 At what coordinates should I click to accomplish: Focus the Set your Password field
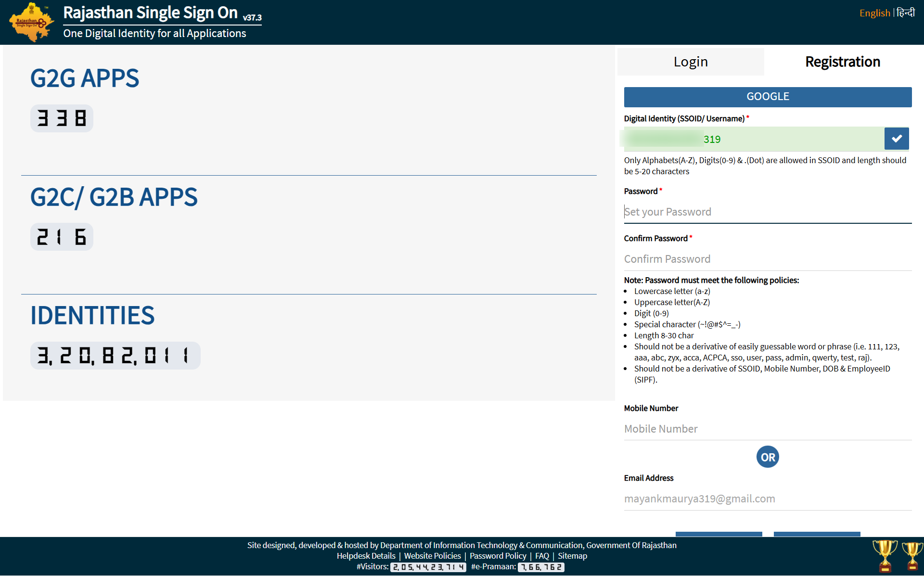click(767, 212)
